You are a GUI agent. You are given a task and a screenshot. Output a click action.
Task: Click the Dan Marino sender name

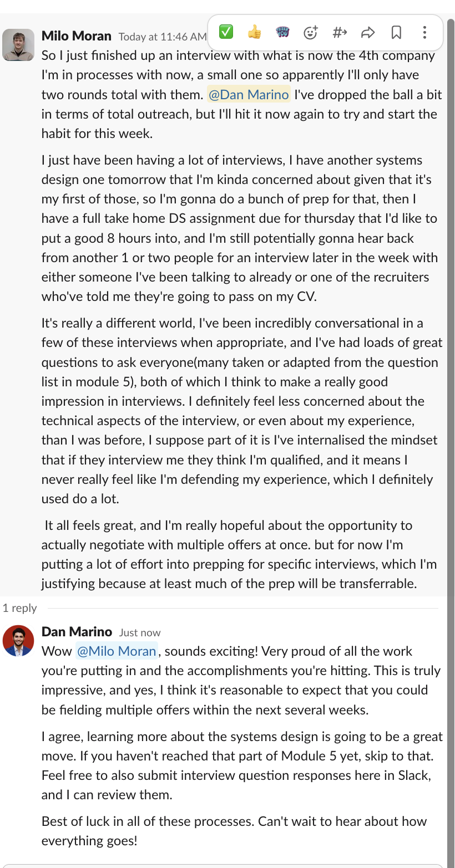coord(77,632)
